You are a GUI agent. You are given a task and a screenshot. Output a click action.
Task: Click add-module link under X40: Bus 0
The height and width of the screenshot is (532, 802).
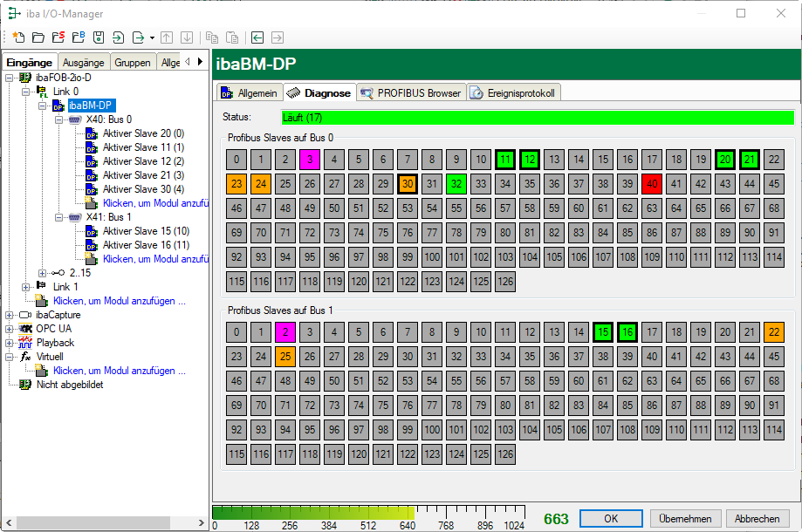(155, 203)
